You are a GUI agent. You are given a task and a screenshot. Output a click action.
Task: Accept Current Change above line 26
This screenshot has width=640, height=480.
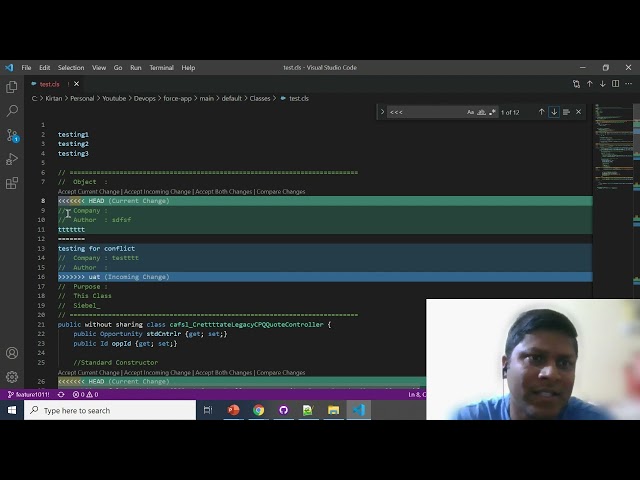[89, 373]
